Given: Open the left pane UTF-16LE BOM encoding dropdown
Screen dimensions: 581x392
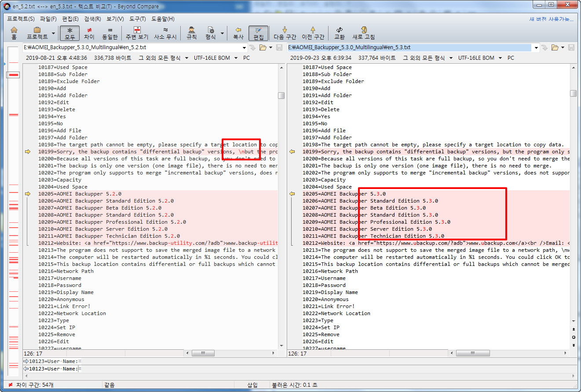Looking at the screenshot, I should [x=216, y=58].
